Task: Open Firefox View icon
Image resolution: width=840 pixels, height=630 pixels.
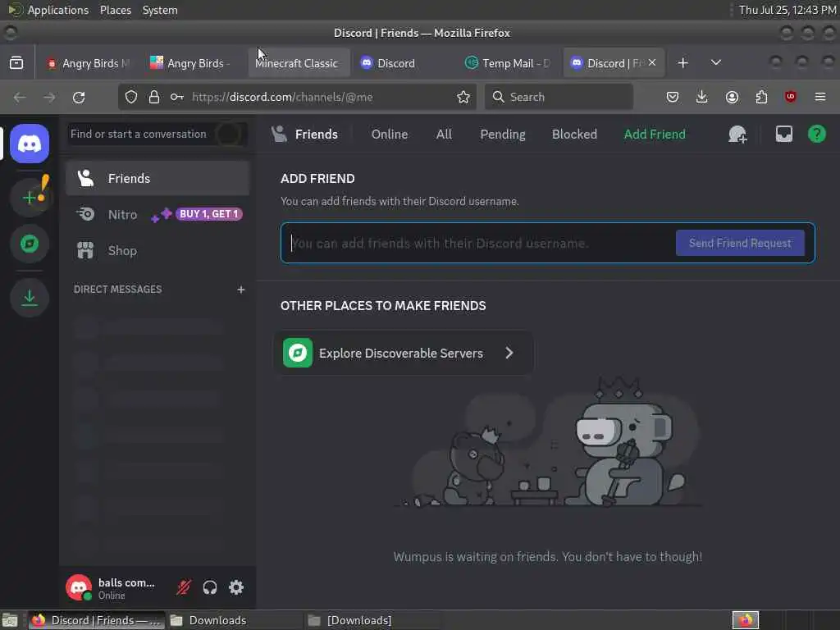Action: pos(16,63)
